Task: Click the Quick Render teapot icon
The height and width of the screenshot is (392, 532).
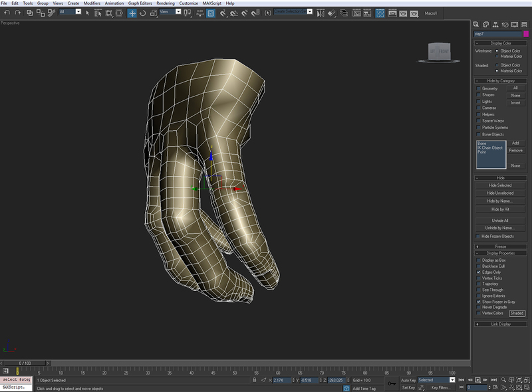Action: pyautogui.click(x=414, y=13)
